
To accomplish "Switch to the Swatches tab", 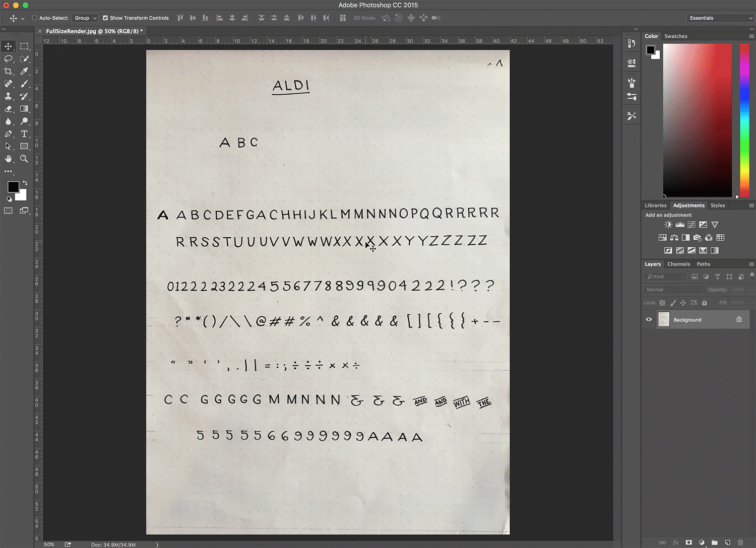I will click(x=675, y=36).
